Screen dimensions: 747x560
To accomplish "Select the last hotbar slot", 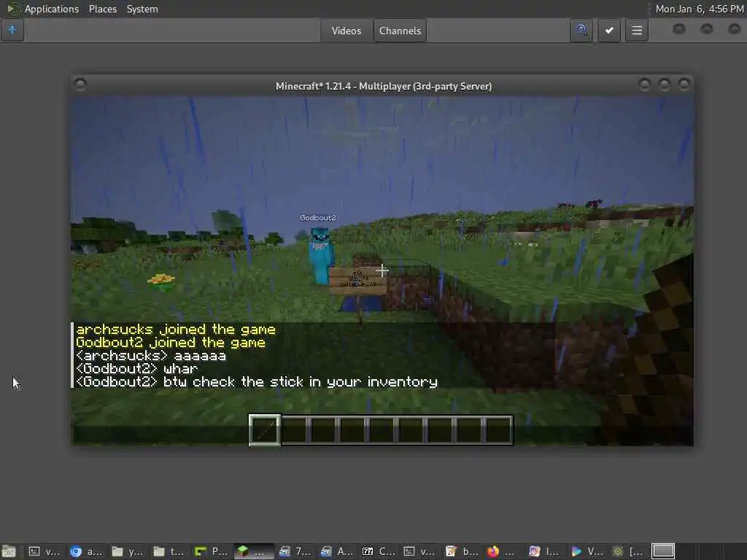I will pyautogui.click(x=499, y=430).
